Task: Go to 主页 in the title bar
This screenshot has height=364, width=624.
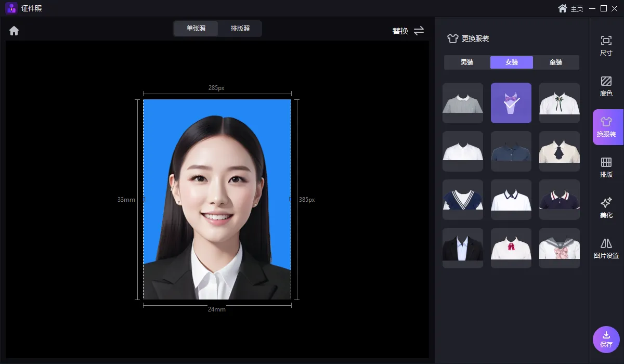Action: coord(570,8)
